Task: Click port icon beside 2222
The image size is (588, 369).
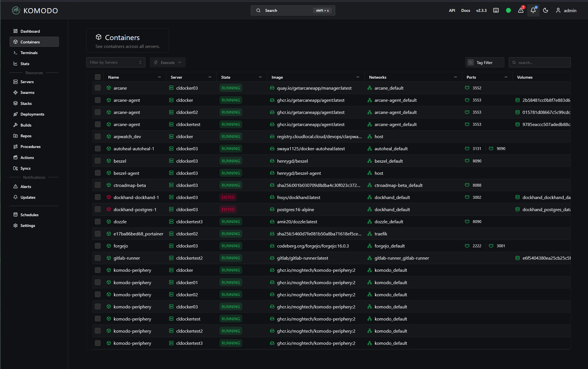Action: click(x=467, y=246)
